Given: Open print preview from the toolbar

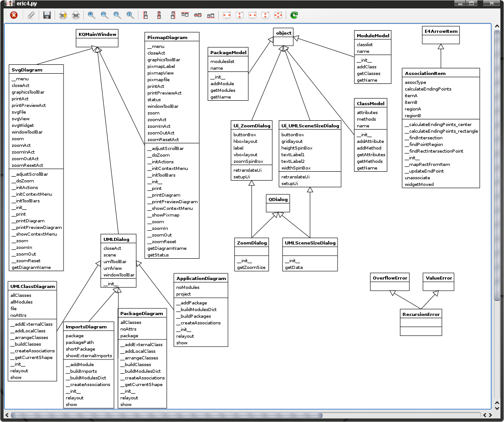Looking at the screenshot, I should tap(63, 15).
